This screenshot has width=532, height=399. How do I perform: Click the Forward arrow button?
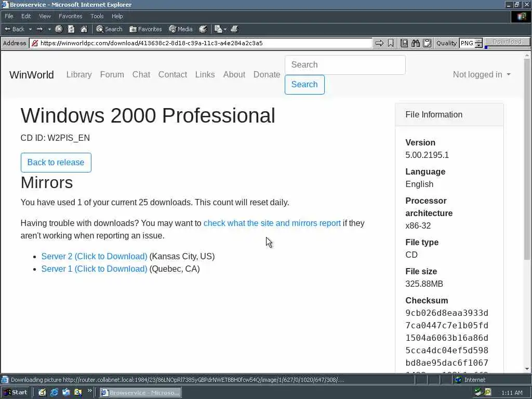[39, 29]
